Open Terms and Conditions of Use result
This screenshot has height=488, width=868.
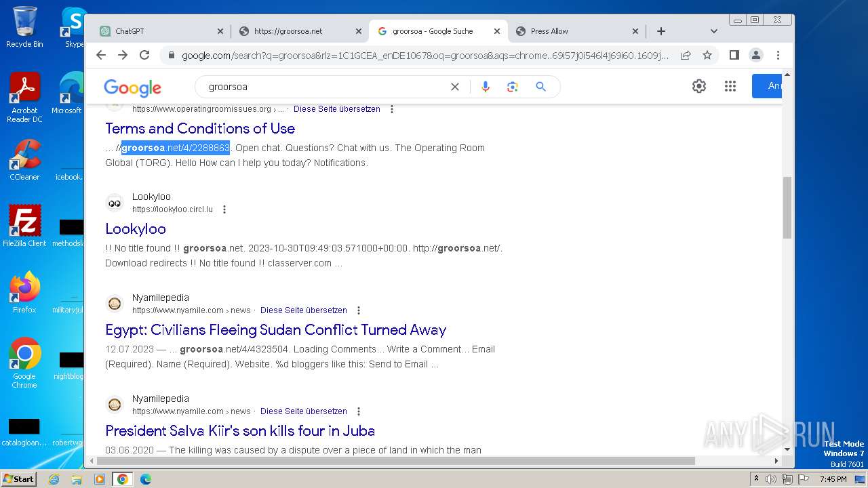click(200, 128)
